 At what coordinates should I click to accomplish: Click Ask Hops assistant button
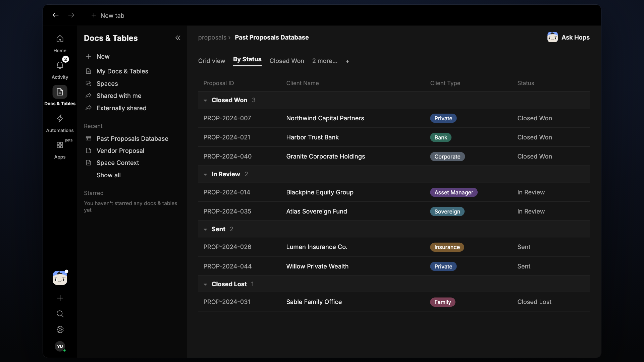pos(569,37)
